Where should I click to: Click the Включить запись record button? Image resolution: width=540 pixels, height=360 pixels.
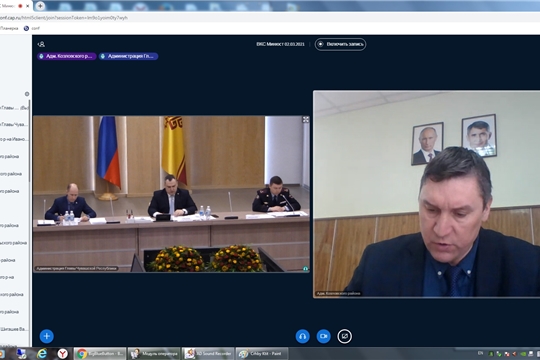340,44
